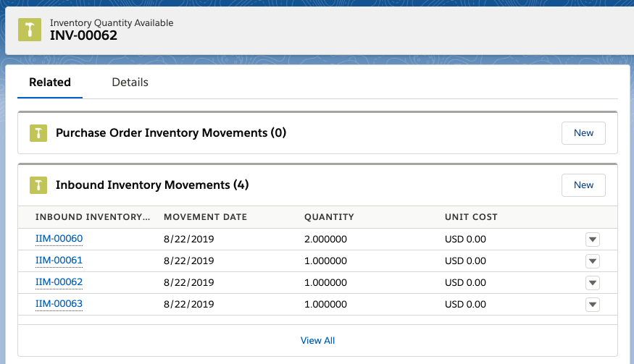
Task: Expand row actions for IIM-00063
Action: point(593,305)
